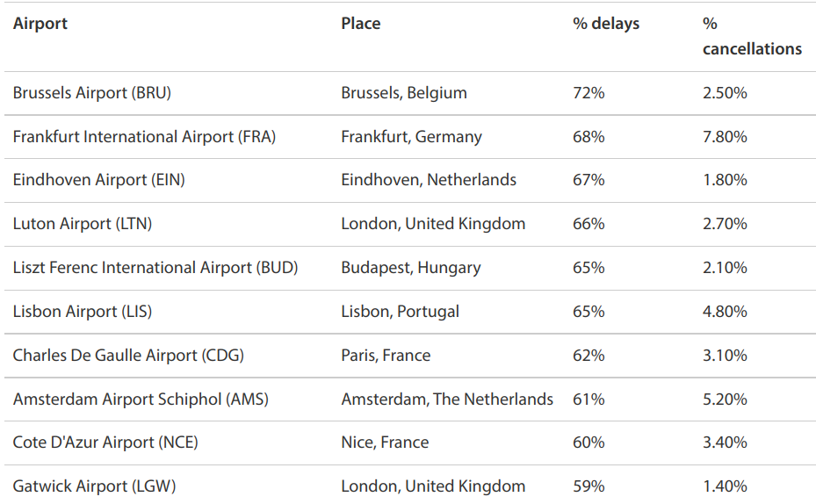The width and height of the screenshot is (816, 504).
Task: Click Liszt Ferenc International Airport (BUD)
Action: pyautogui.click(x=155, y=268)
